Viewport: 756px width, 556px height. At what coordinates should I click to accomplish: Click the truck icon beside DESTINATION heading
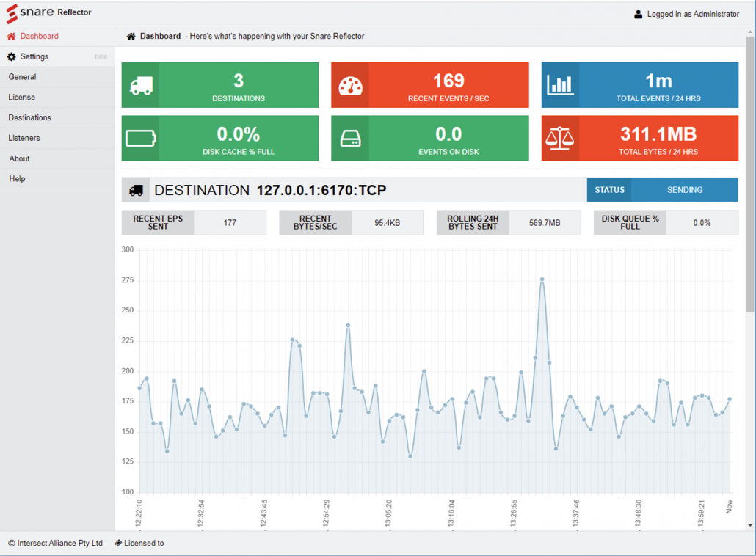coord(136,191)
